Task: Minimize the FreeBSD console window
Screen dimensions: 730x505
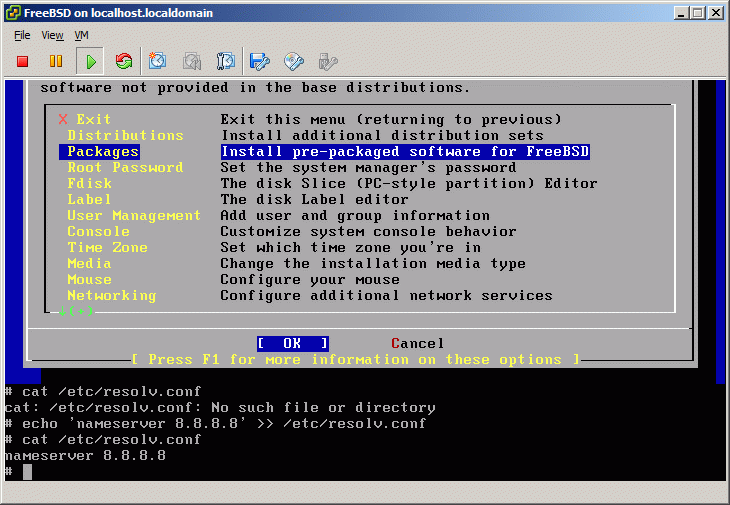Action: pyautogui.click(x=681, y=13)
